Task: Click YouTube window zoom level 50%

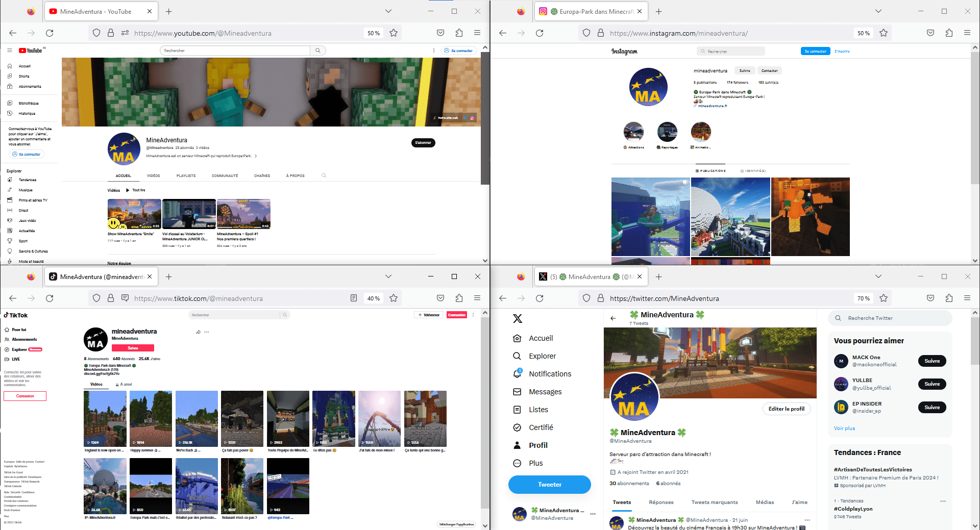Action: point(373,33)
